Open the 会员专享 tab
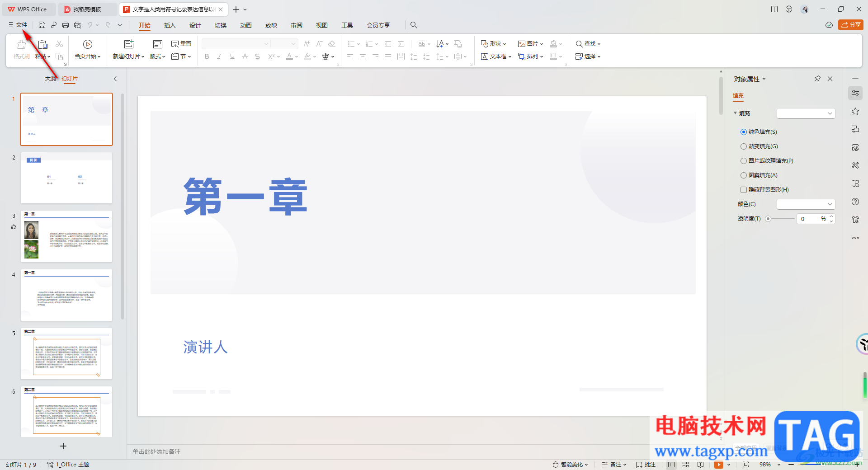Viewport: 868px width, 470px height. (378, 25)
